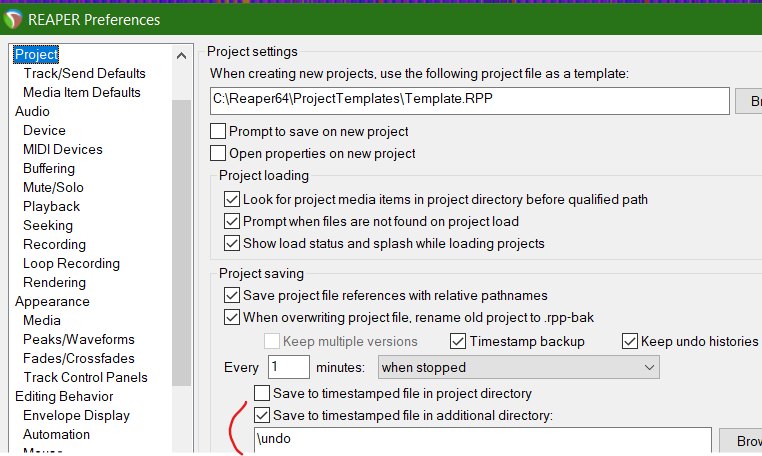The height and width of the screenshot is (456, 762).
Task: Toggle Keep undo histories checkbox
Action: point(630,341)
